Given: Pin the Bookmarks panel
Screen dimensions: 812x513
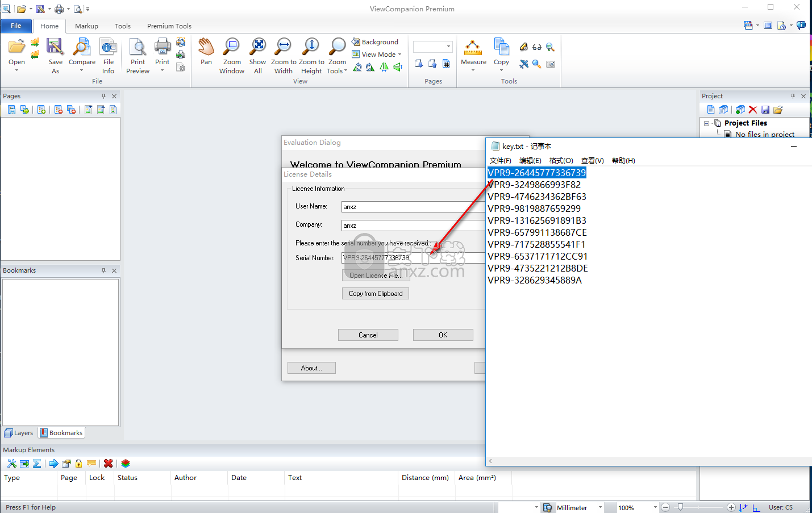Looking at the screenshot, I should [x=103, y=270].
